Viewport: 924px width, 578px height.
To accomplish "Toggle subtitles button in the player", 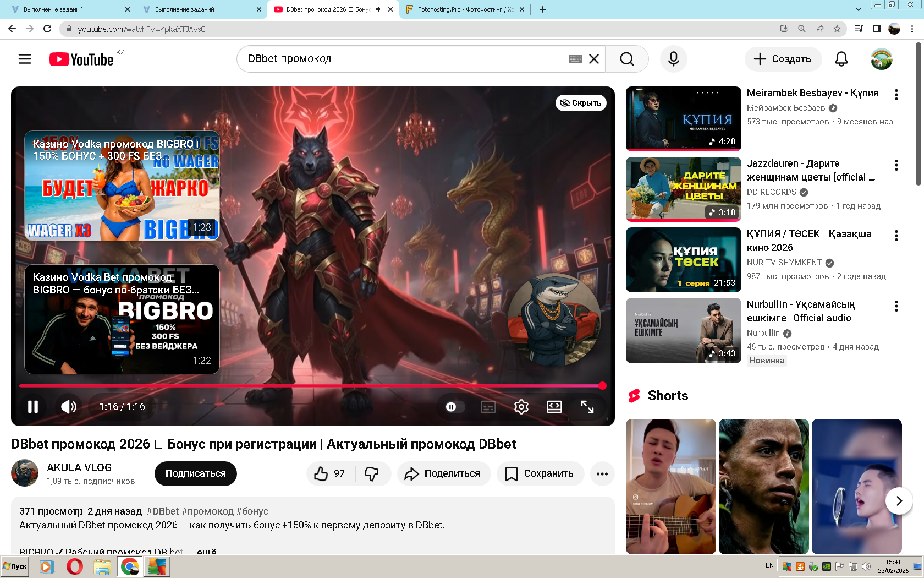I will click(x=488, y=407).
